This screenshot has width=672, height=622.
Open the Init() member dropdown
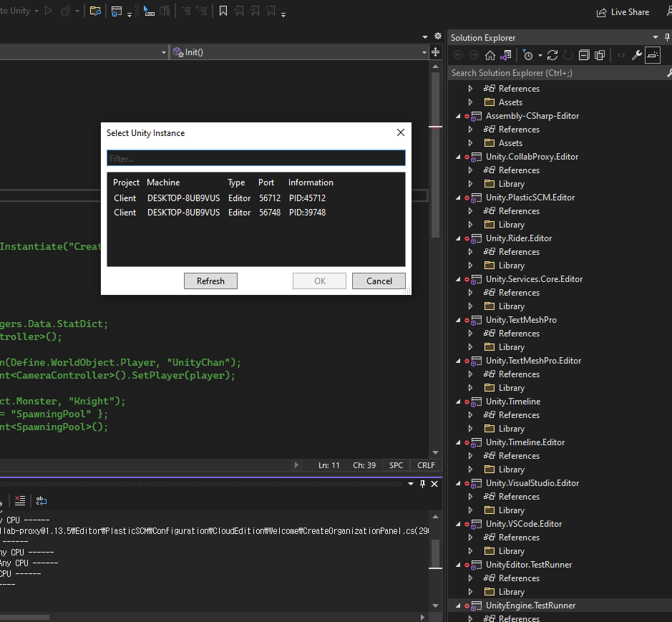(424, 52)
